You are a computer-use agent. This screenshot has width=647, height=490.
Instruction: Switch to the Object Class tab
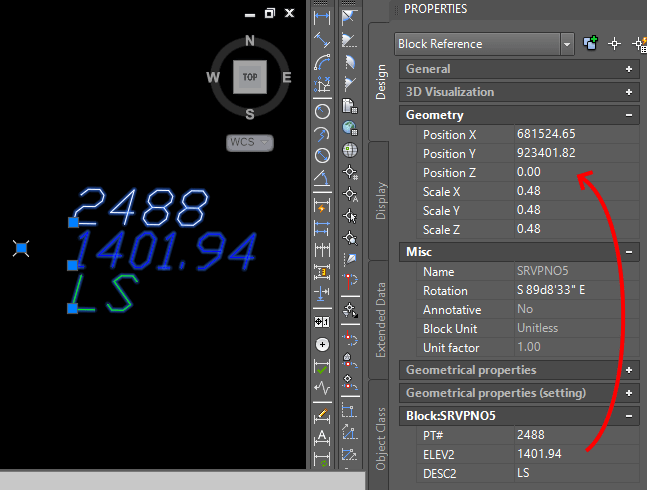click(x=380, y=438)
